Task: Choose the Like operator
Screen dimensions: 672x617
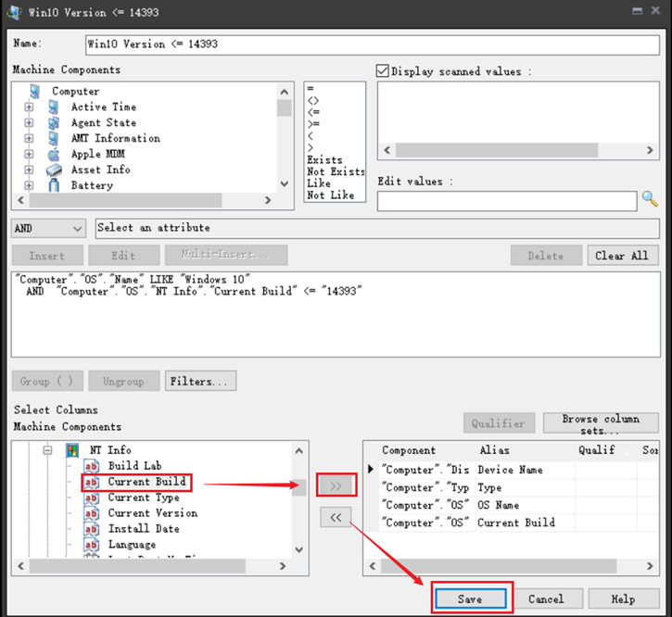Action: 319,183
